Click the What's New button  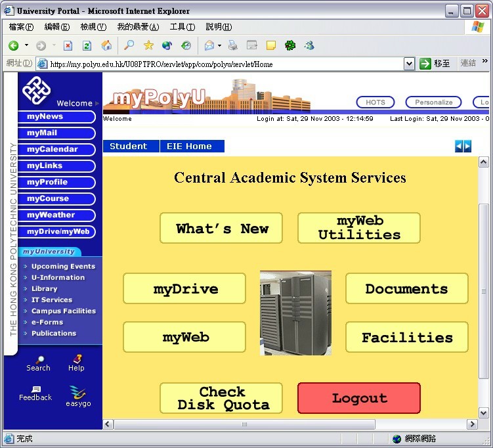[221, 228]
